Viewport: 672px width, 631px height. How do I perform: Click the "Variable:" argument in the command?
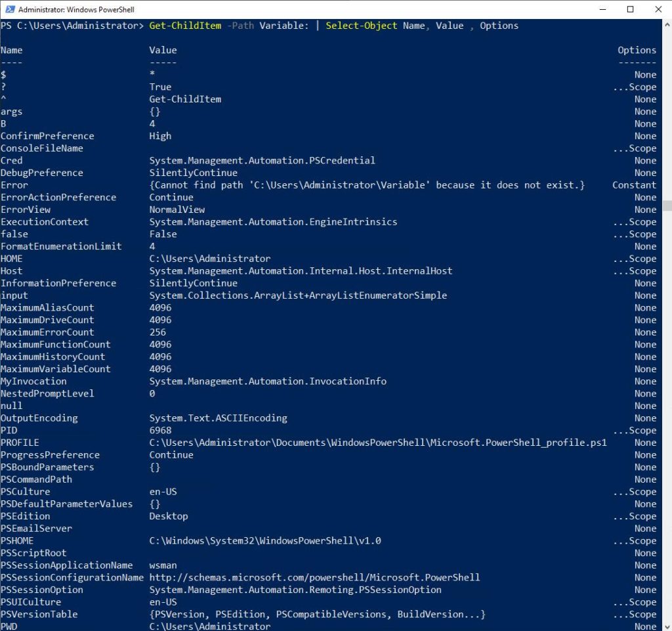[x=283, y=26]
